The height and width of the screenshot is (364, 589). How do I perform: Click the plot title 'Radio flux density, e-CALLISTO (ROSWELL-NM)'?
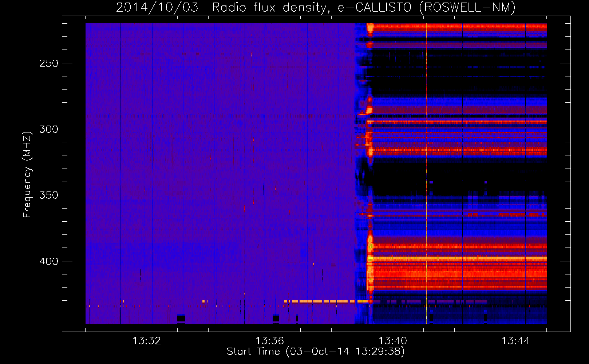pyautogui.click(x=364, y=7)
